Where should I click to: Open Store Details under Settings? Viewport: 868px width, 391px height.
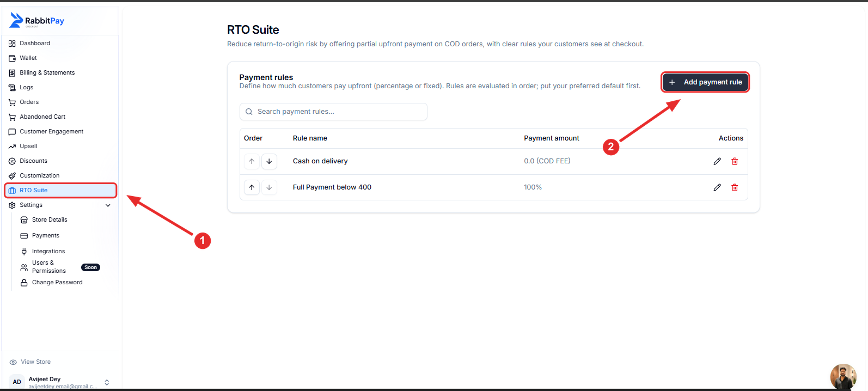pyautogui.click(x=50, y=220)
